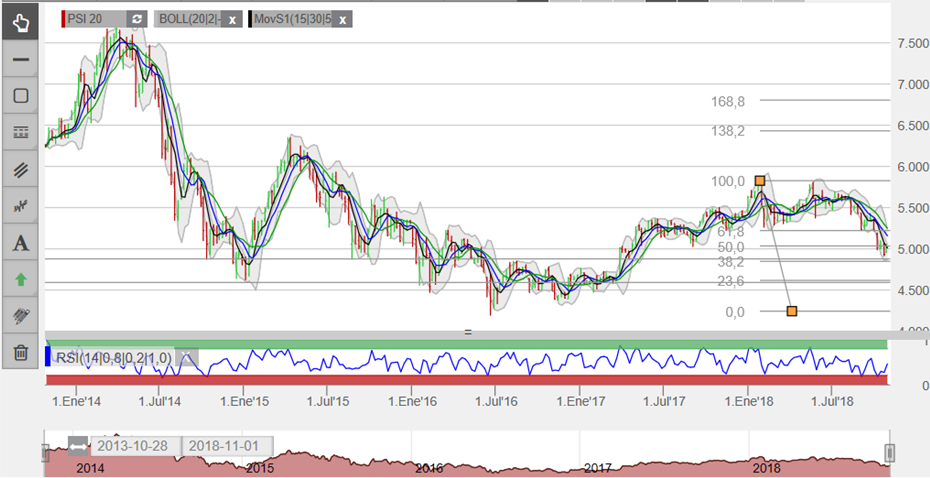The width and height of the screenshot is (930, 478).
Task: Remove the BOLL(20|2| indicator
Action: click(x=232, y=20)
